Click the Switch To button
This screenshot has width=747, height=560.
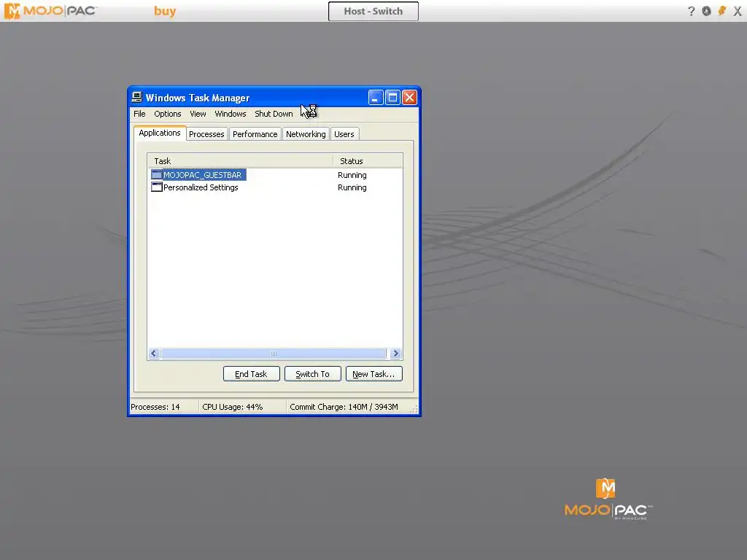click(x=312, y=374)
